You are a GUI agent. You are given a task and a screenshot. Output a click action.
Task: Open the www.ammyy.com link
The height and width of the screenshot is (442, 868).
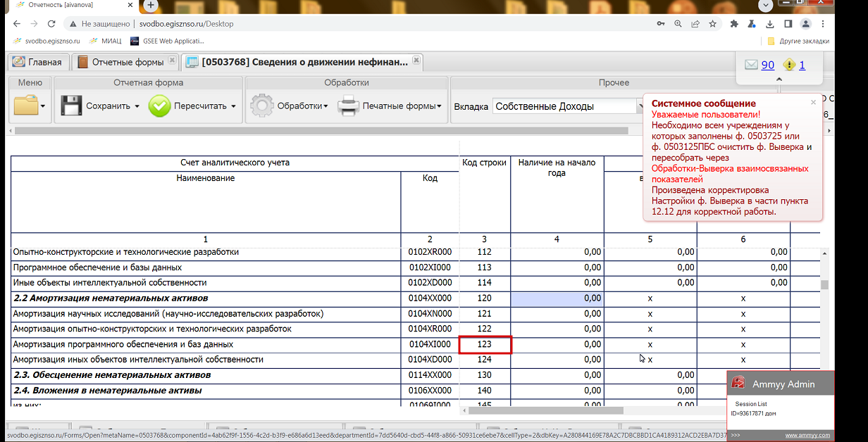click(x=807, y=436)
